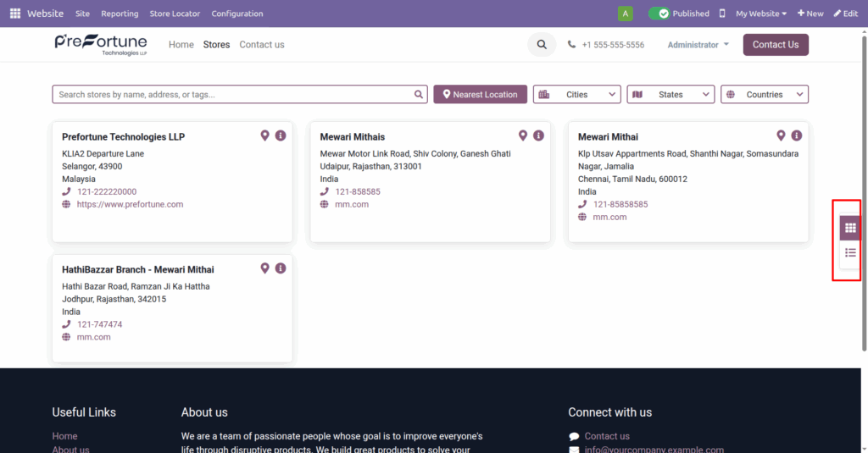Click map pin on Mewari Mithais card

pyautogui.click(x=522, y=135)
